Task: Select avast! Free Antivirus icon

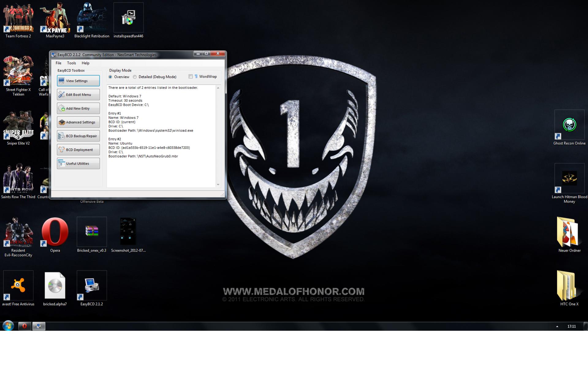Action: [18, 288]
